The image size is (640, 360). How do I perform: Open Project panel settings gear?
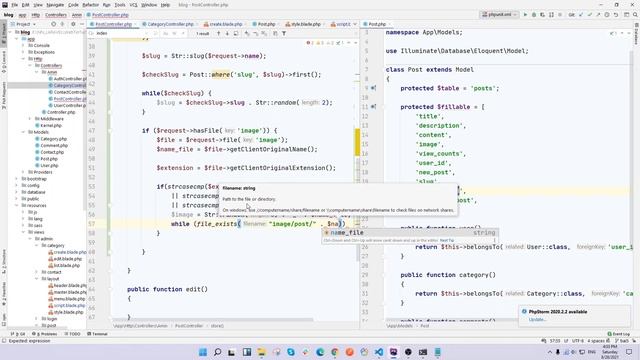click(x=73, y=24)
